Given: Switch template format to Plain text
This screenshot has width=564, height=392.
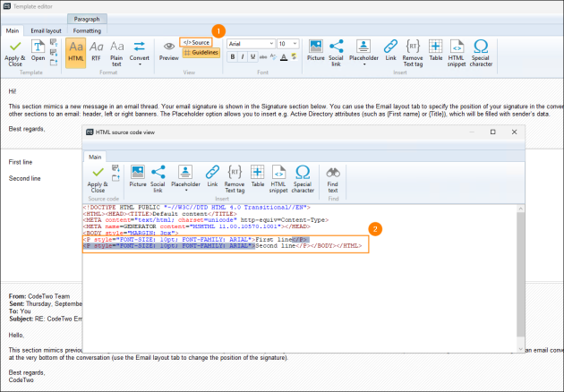Looking at the screenshot, I should (116, 53).
